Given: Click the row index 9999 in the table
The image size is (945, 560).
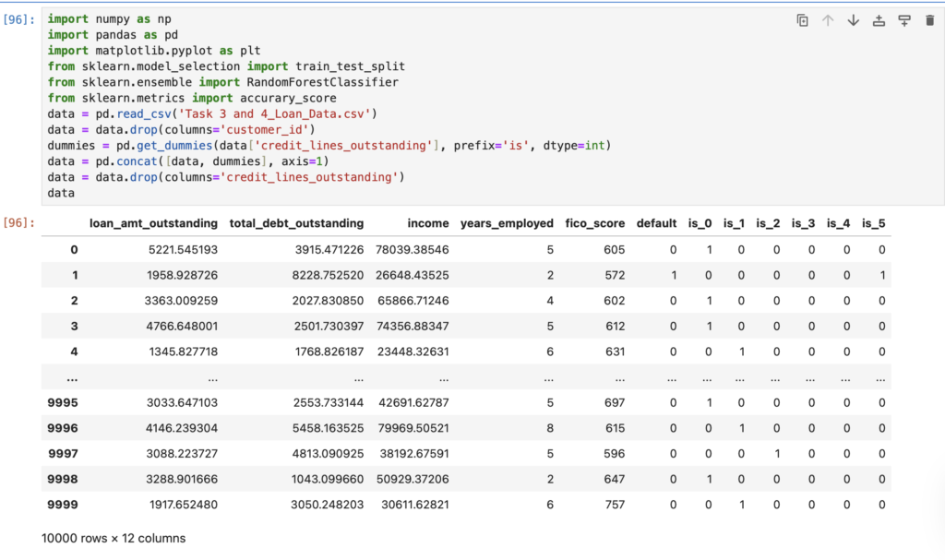Looking at the screenshot, I should coord(60,505).
